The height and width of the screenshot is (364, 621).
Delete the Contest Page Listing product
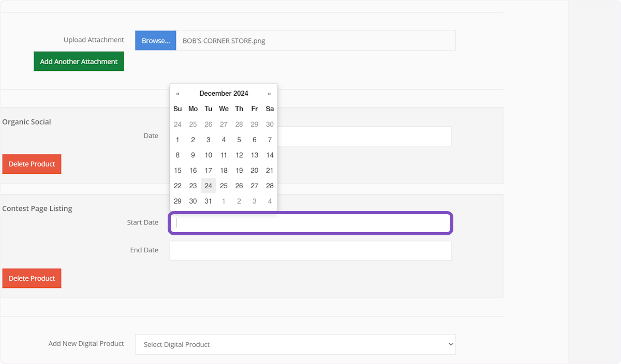32,278
